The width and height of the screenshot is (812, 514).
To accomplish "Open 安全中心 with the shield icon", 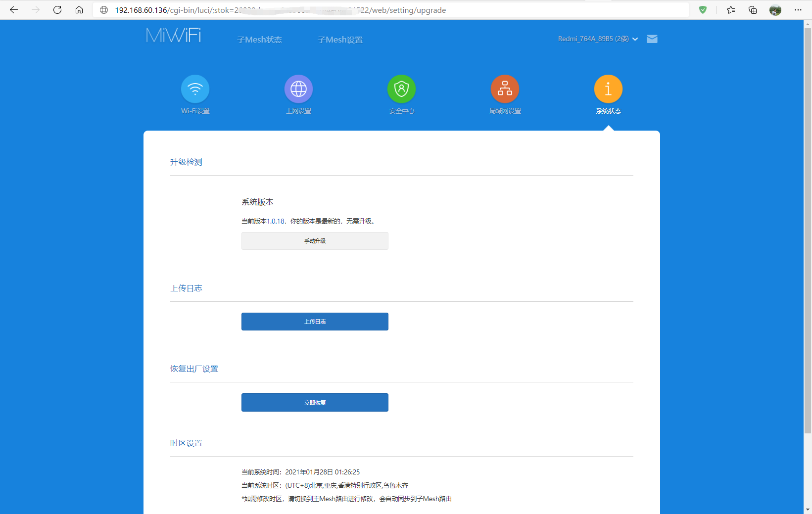I will tap(401, 89).
